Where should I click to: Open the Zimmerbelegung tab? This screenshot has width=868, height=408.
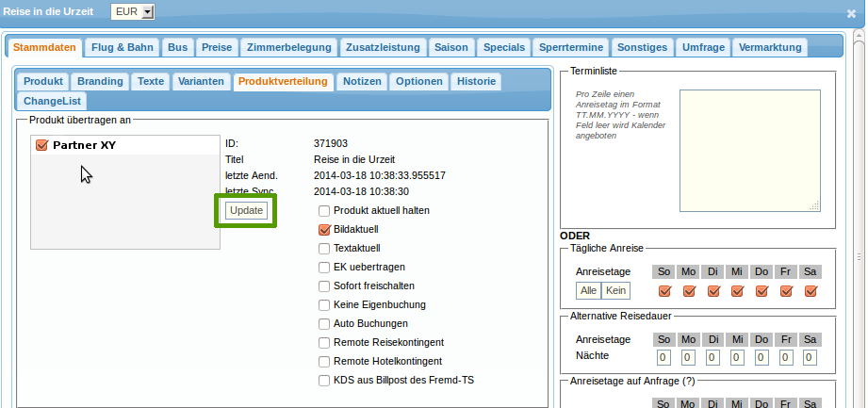(x=288, y=47)
